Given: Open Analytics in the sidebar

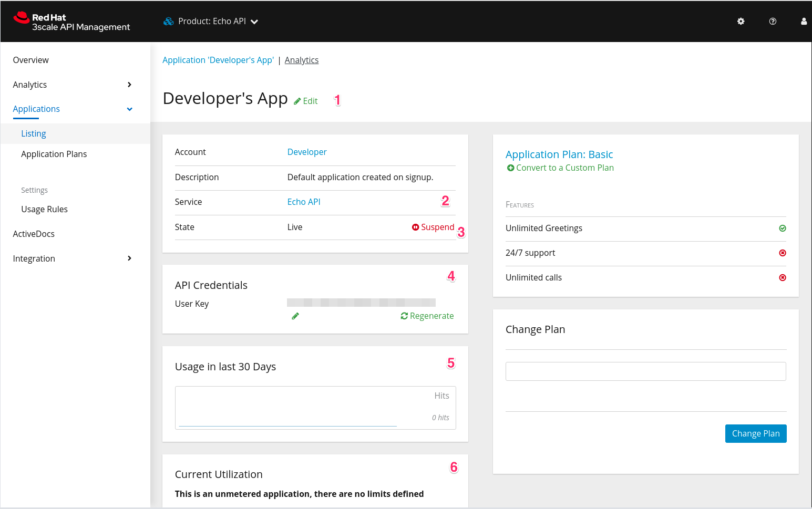Looking at the screenshot, I should [29, 85].
